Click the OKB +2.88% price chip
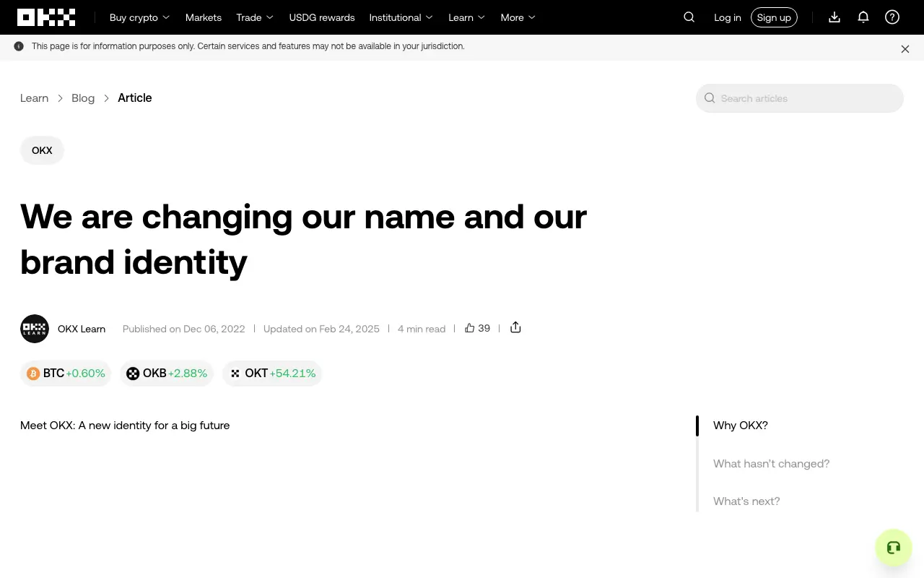Image resolution: width=924 pixels, height=578 pixels. [x=167, y=374]
